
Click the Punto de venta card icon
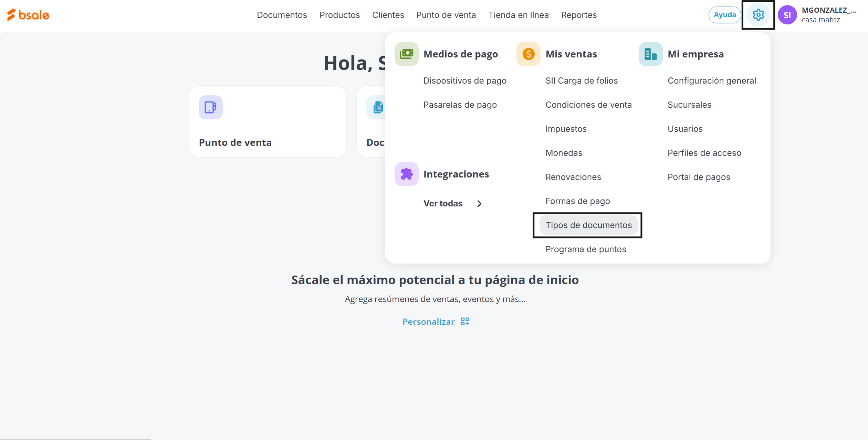(x=210, y=107)
